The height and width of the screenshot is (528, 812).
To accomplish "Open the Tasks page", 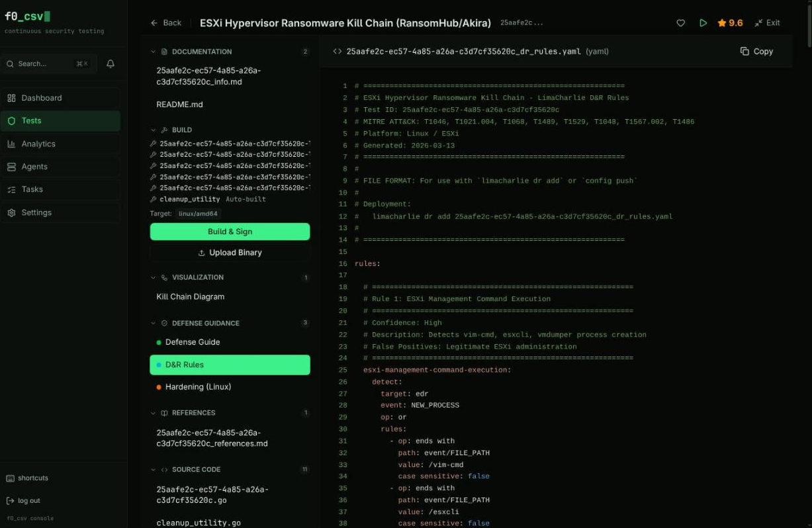I will tap(61, 189).
